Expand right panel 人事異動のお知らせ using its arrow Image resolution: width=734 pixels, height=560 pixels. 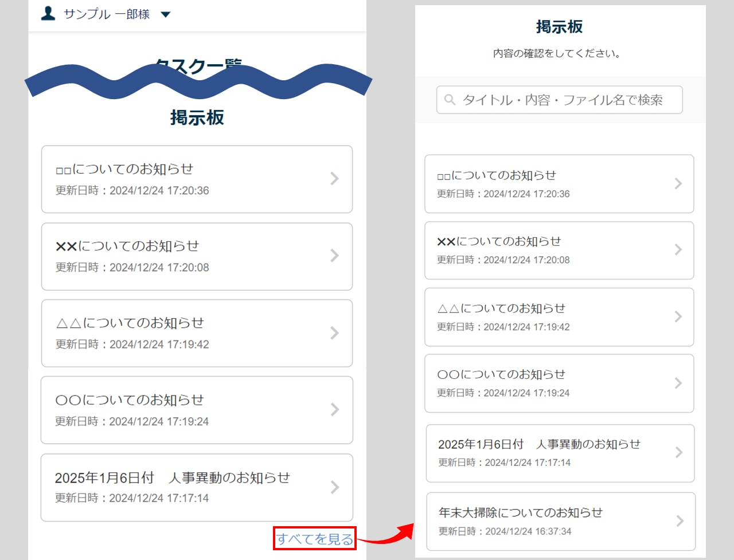(x=679, y=453)
